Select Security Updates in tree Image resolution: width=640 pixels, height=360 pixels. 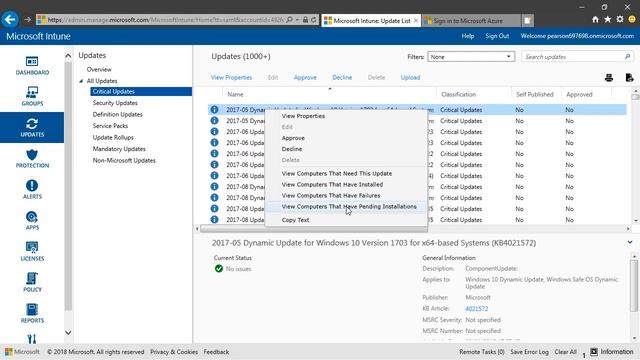pyautogui.click(x=115, y=103)
